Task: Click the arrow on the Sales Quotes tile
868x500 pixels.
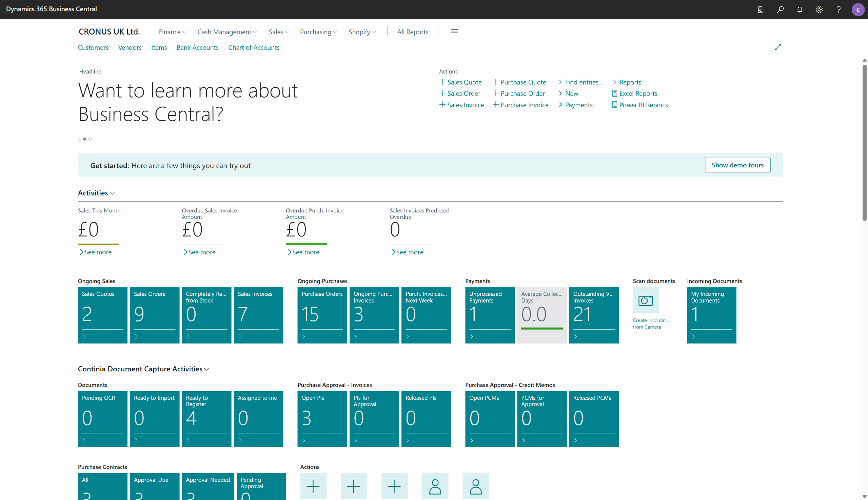Action: coord(84,336)
